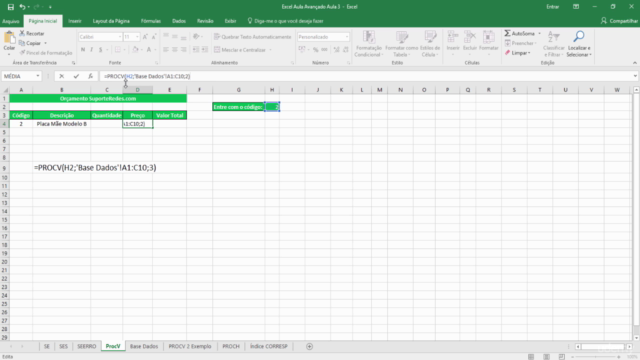Toggle bold N formatting

83,50
